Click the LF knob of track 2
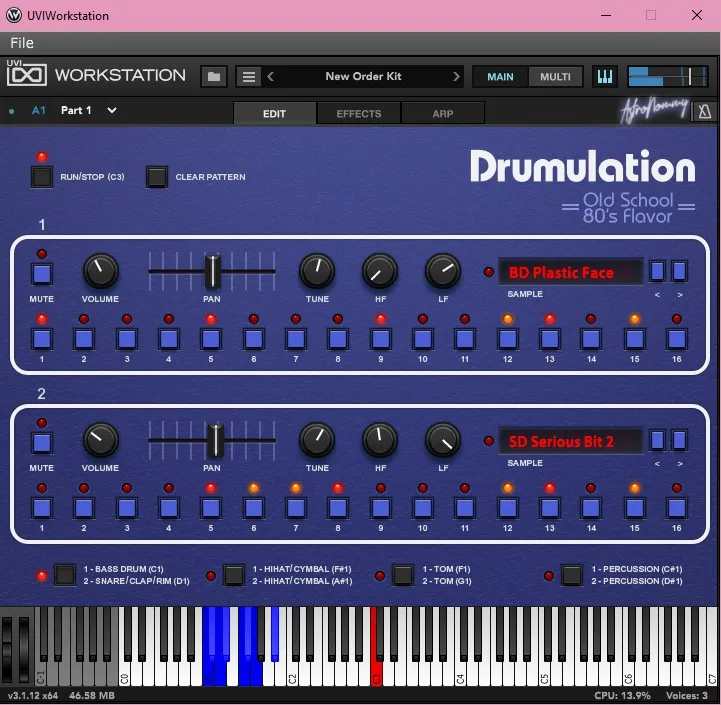The height and width of the screenshot is (705, 721). coord(443,440)
